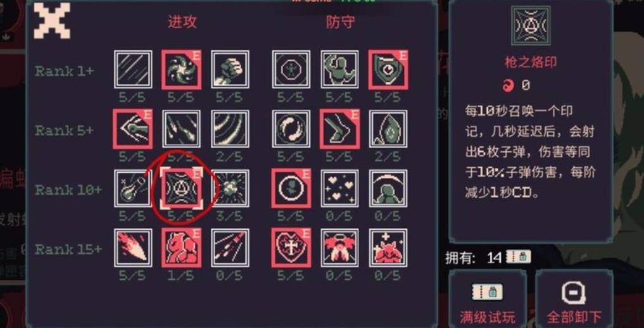Select the flame drop rune showing 2/5

click(x=388, y=129)
